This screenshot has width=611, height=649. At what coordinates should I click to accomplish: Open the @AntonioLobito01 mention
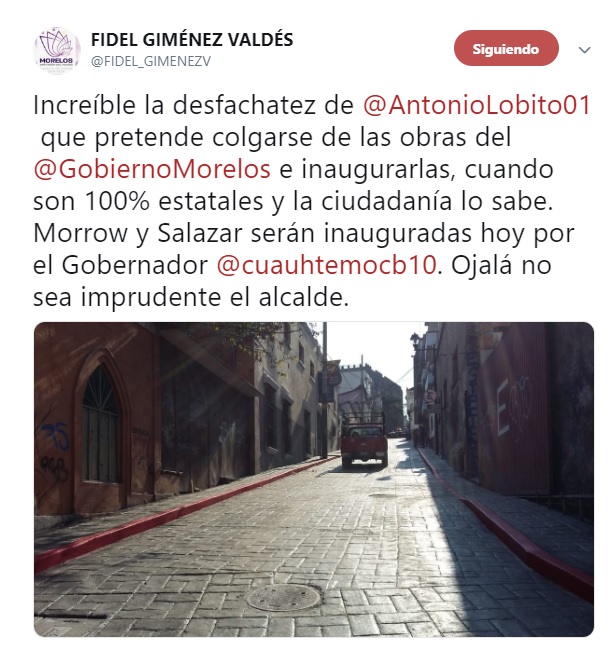pos(476,106)
